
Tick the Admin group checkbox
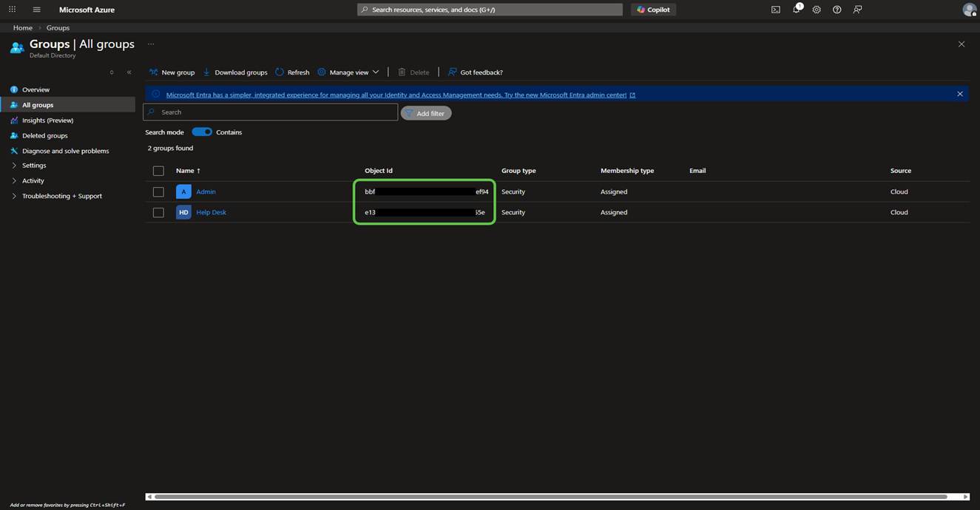pos(158,191)
